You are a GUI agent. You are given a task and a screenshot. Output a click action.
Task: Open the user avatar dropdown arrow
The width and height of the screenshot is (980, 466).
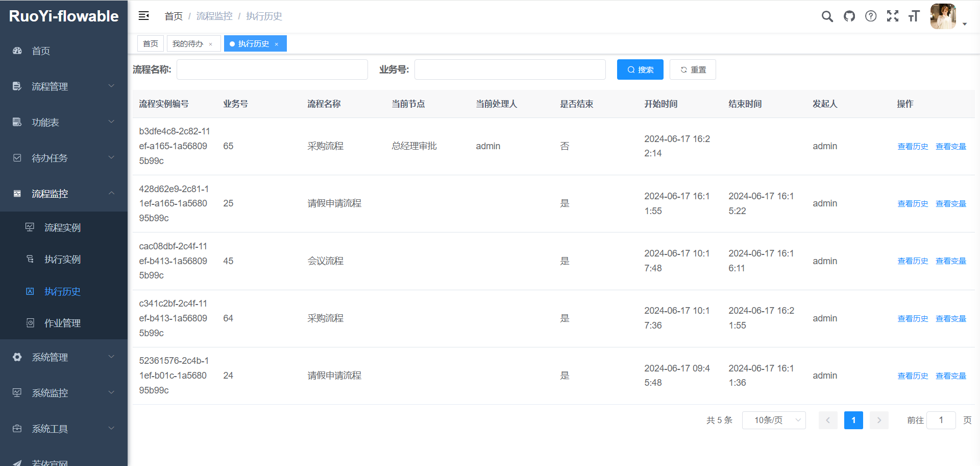point(965,24)
